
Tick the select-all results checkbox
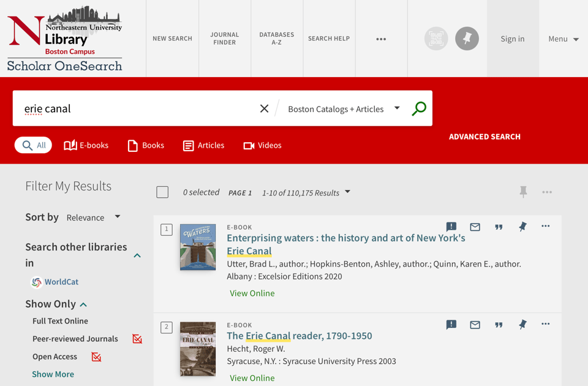162,192
